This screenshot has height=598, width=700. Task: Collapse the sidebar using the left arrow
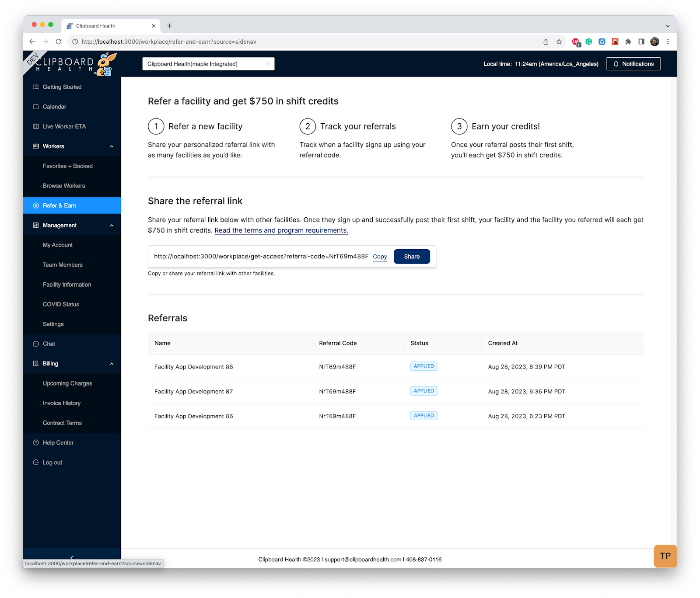[x=72, y=558]
